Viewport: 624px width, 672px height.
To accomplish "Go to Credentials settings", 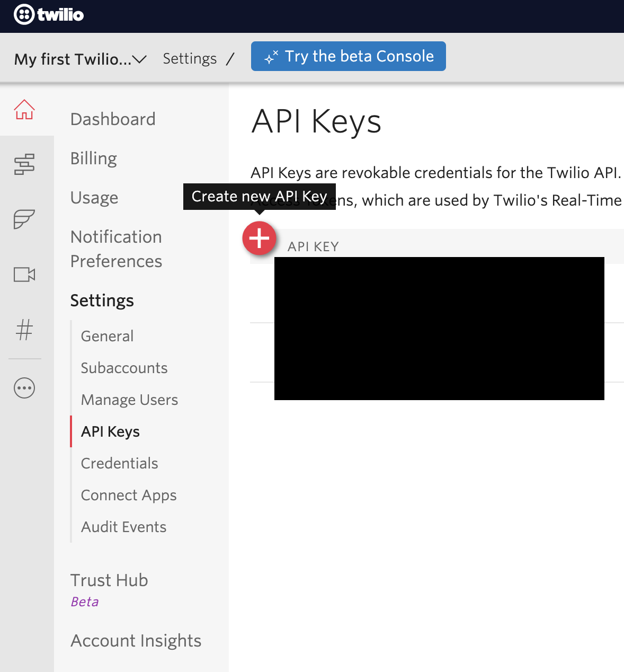I will coord(120,463).
